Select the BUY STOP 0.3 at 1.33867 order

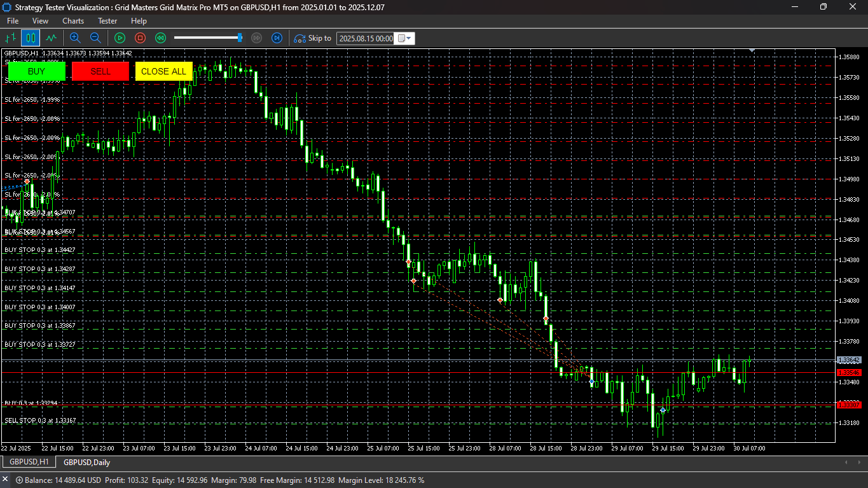(x=40, y=326)
